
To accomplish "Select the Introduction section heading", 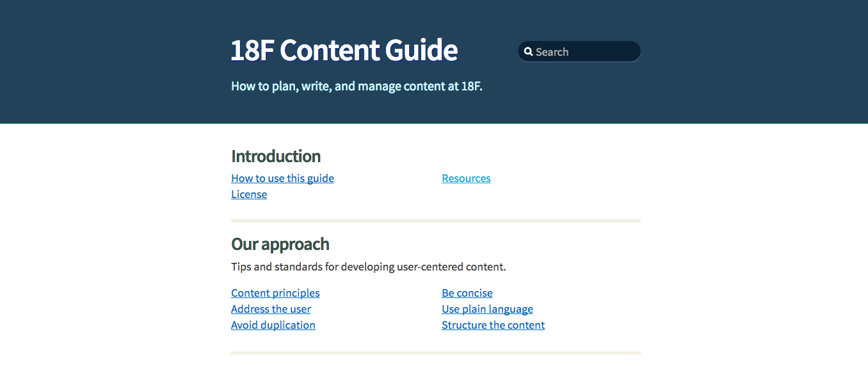I will 276,156.
